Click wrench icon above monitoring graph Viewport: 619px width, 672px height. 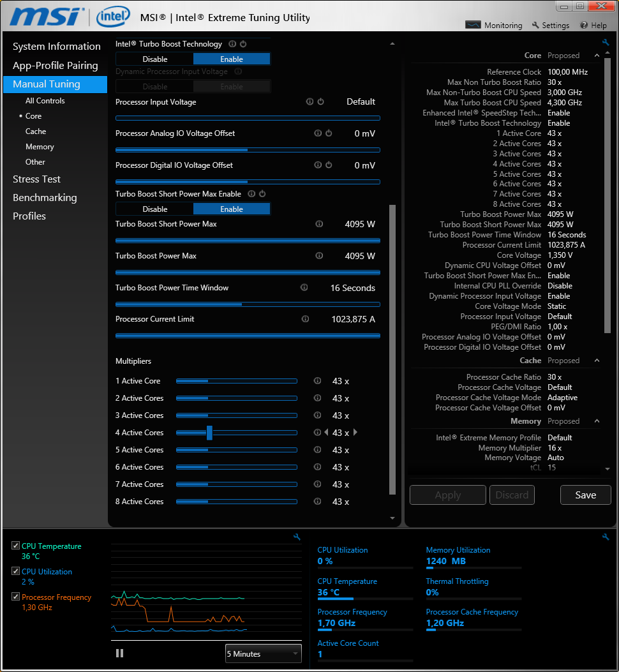tap(297, 537)
